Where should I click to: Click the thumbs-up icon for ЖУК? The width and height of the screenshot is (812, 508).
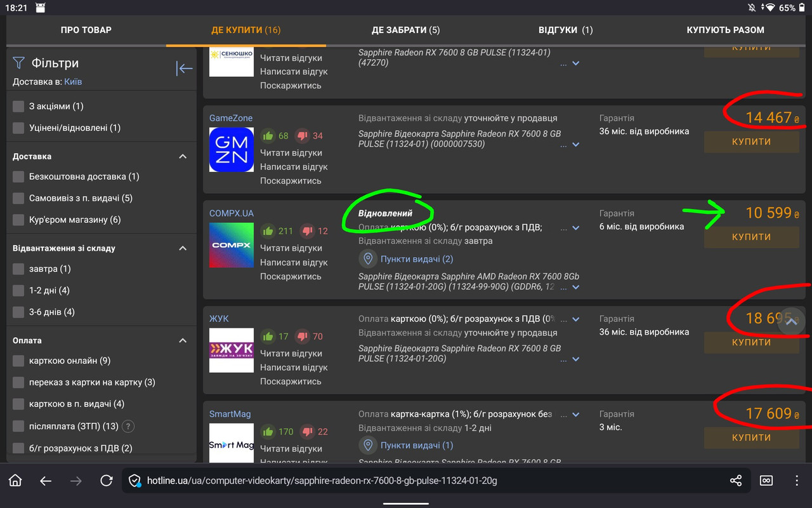[x=268, y=336]
